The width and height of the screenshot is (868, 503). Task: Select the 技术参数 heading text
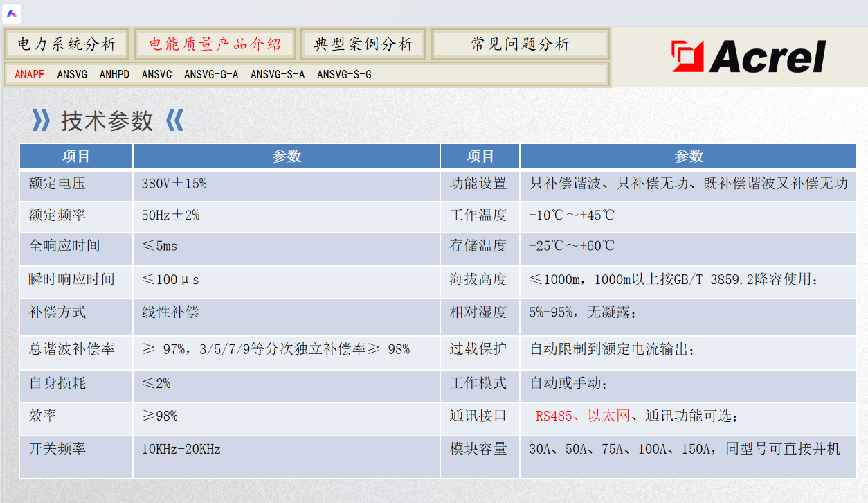[x=107, y=121]
